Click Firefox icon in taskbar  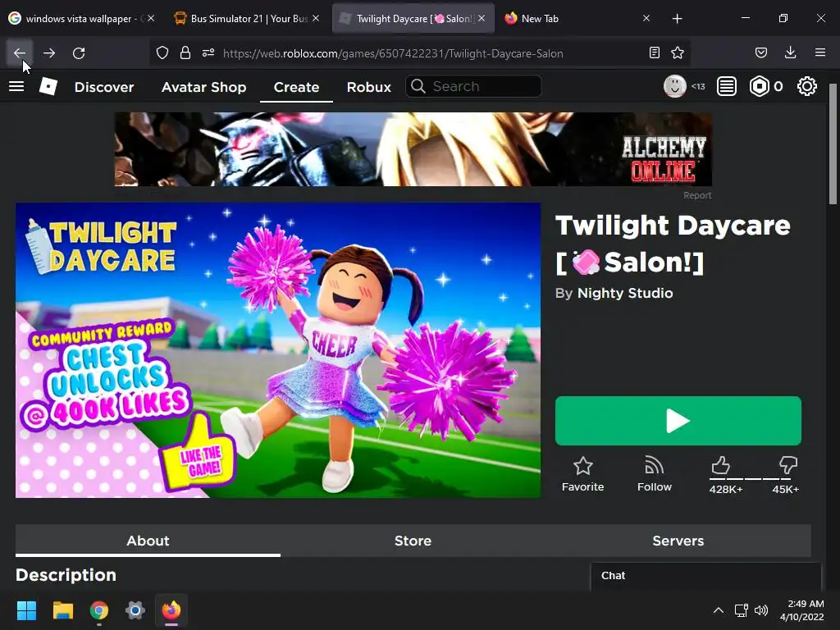(171, 610)
